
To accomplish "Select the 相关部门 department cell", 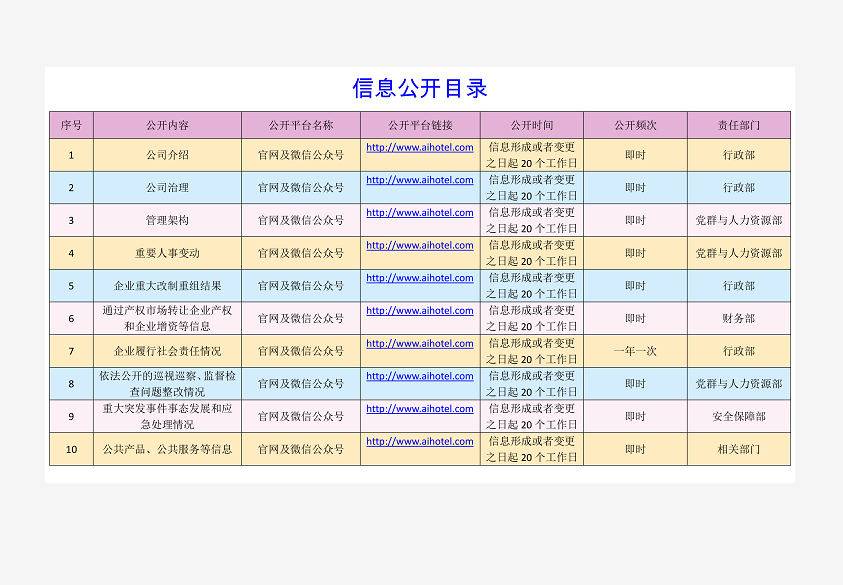I will point(739,450).
